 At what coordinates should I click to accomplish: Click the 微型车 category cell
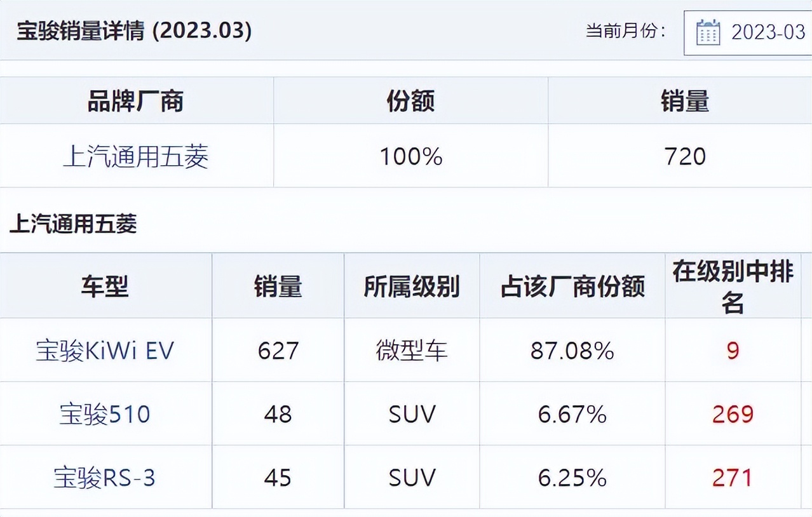411,349
